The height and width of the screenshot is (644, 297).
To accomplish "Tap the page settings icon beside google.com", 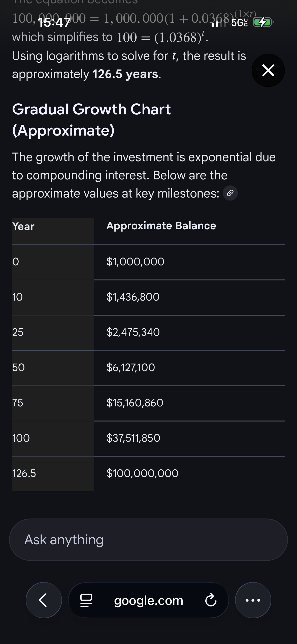I will click(86, 600).
